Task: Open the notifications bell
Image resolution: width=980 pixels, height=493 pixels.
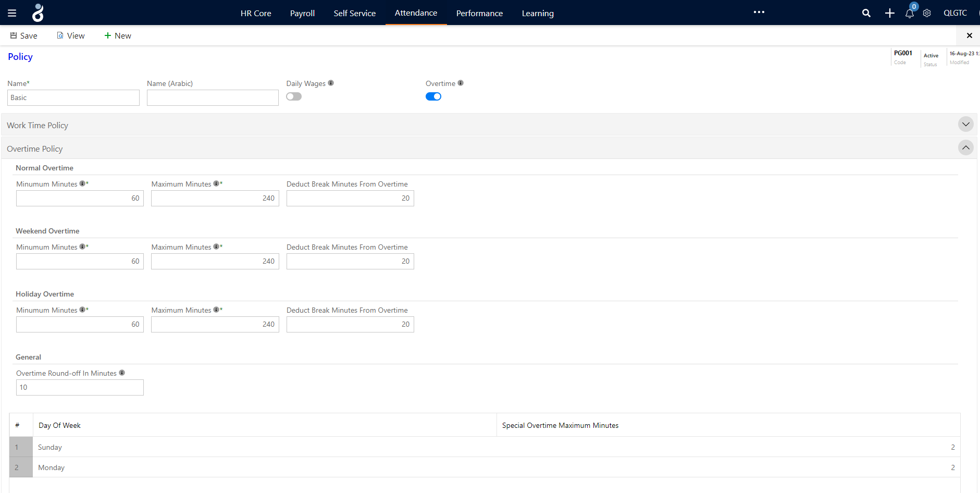Action: (910, 13)
